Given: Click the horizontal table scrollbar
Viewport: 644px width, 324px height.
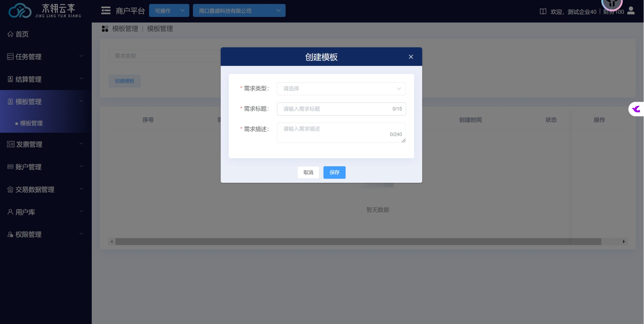Looking at the screenshot, I should pyautogui.click(x=358, y=242).
